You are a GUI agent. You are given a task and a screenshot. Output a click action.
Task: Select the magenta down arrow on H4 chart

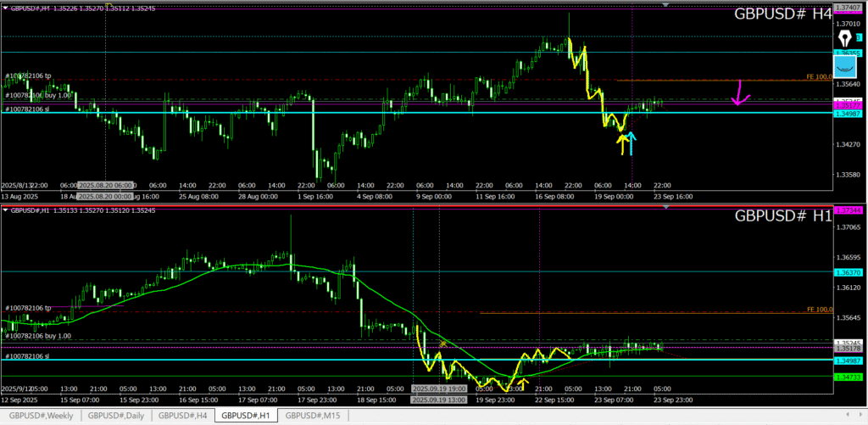coord(740,93)
